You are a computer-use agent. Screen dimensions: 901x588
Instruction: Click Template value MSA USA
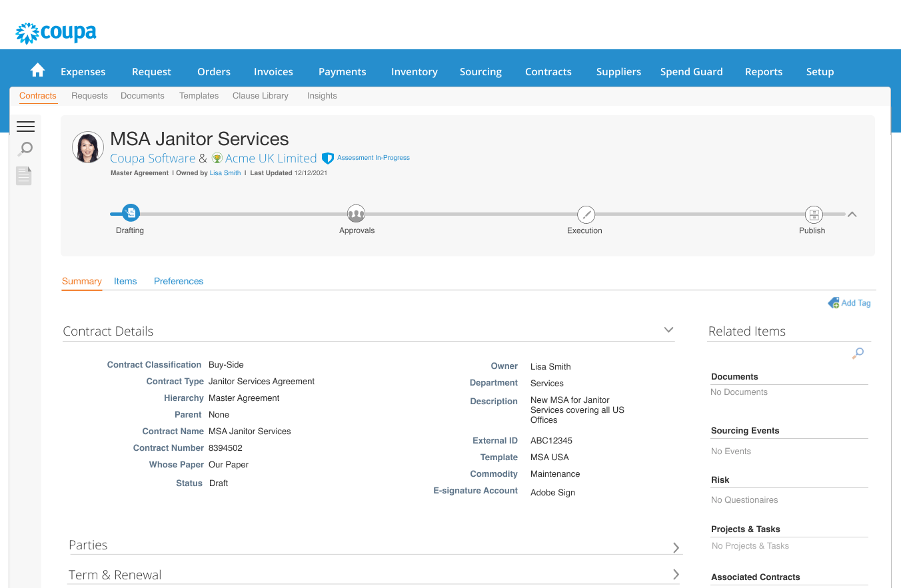[x=550, y=457]
